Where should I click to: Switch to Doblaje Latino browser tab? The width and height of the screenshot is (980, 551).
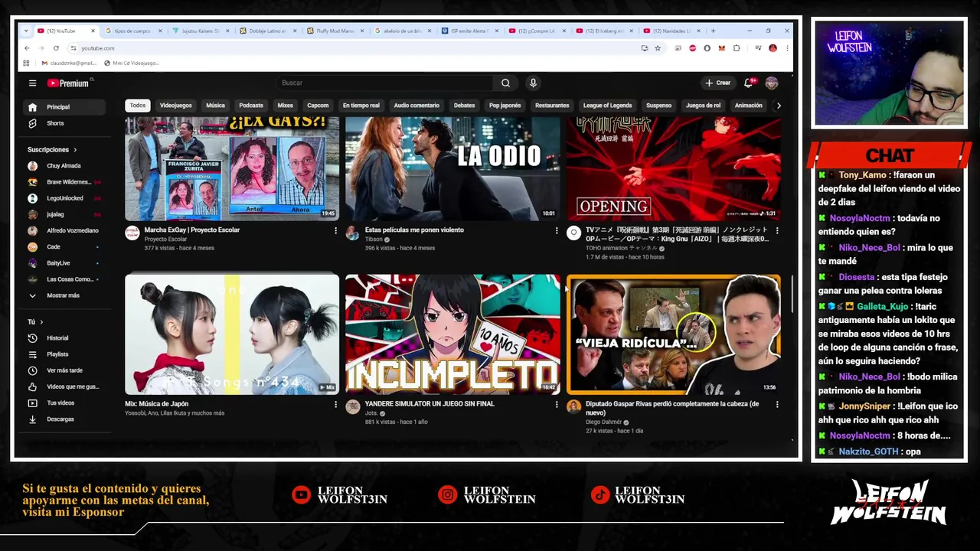266,31
